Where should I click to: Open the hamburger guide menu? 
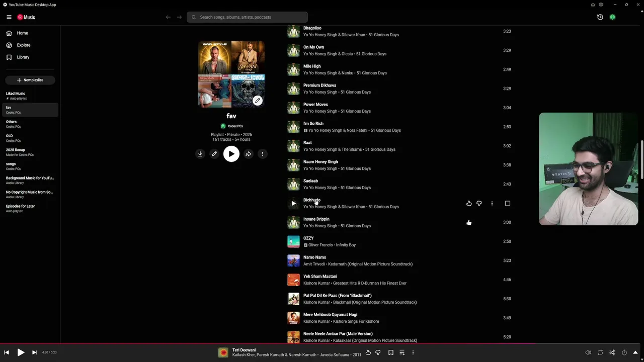(x=9, y=17)
